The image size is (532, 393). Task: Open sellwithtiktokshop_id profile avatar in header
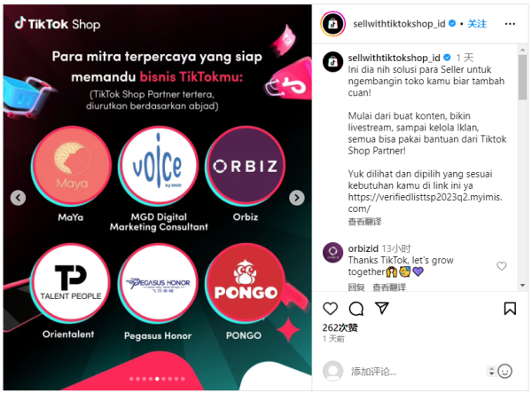click(332, 24)
